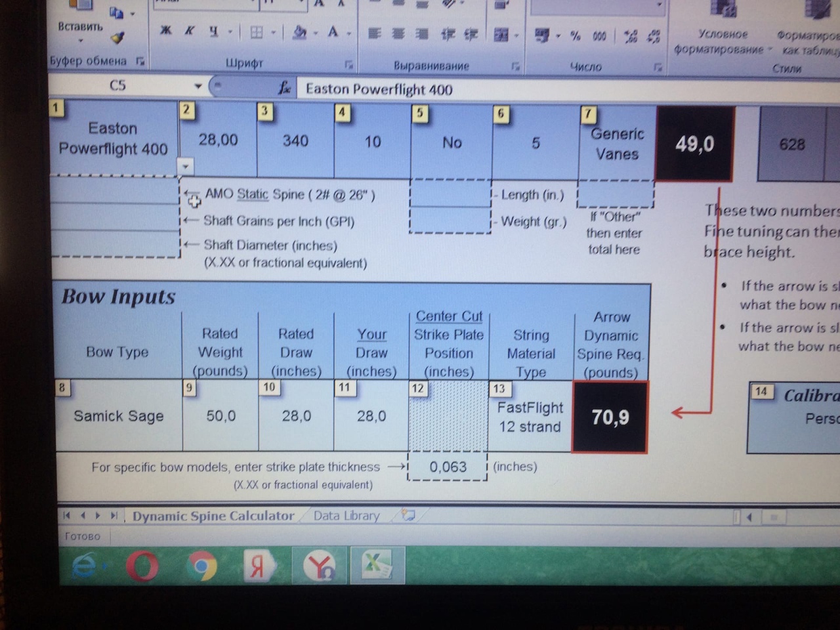Center text horizontally
Screen dimensions: 840x630
tap(398, 33)
